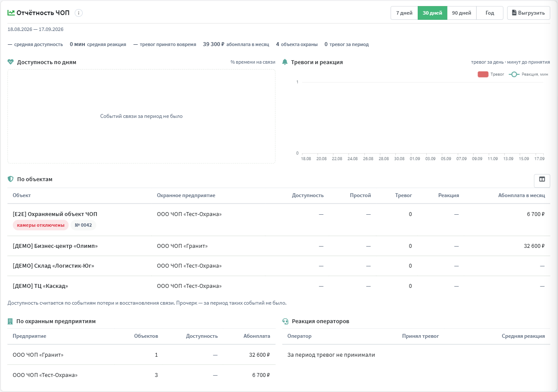
Task: Click the Оператор column header
Action: click(x=299, y=336)
